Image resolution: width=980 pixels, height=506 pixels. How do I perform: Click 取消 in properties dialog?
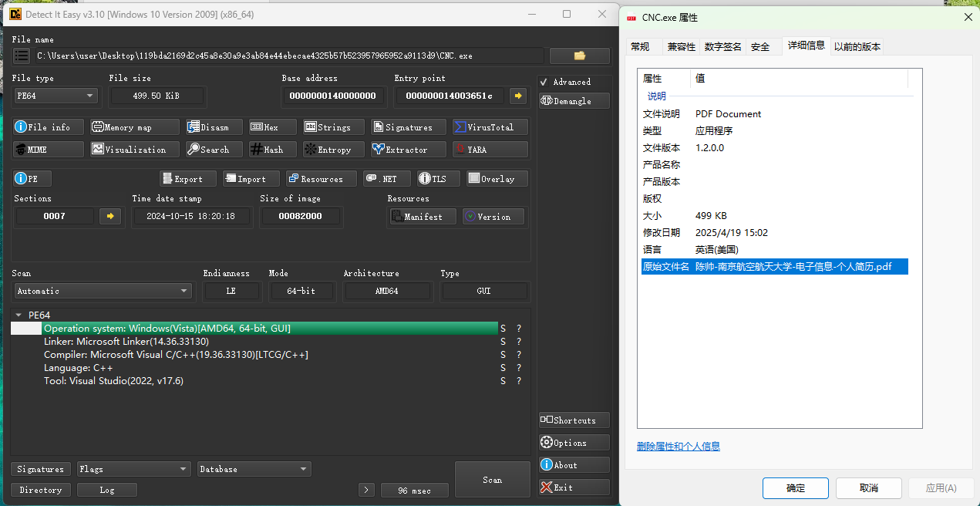click(868, 487)
